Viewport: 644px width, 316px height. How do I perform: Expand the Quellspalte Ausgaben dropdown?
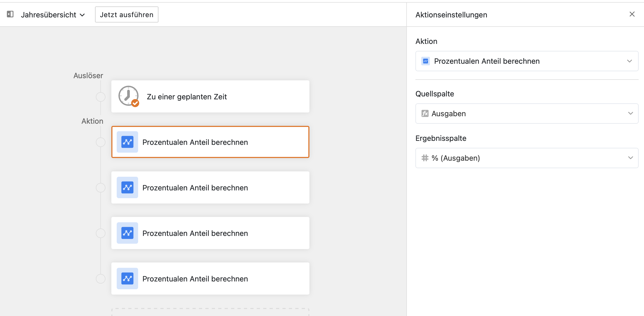[527, 114]
